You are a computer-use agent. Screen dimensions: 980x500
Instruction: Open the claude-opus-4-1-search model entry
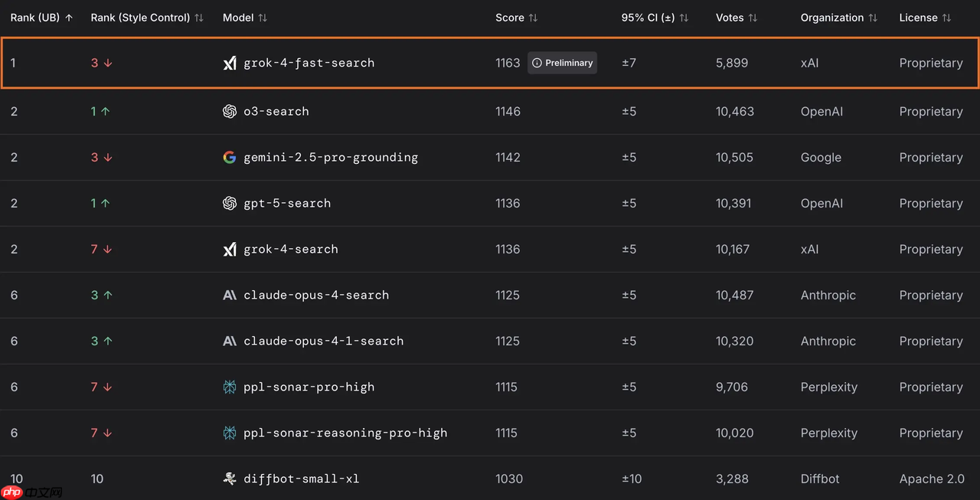click(323, 342)
